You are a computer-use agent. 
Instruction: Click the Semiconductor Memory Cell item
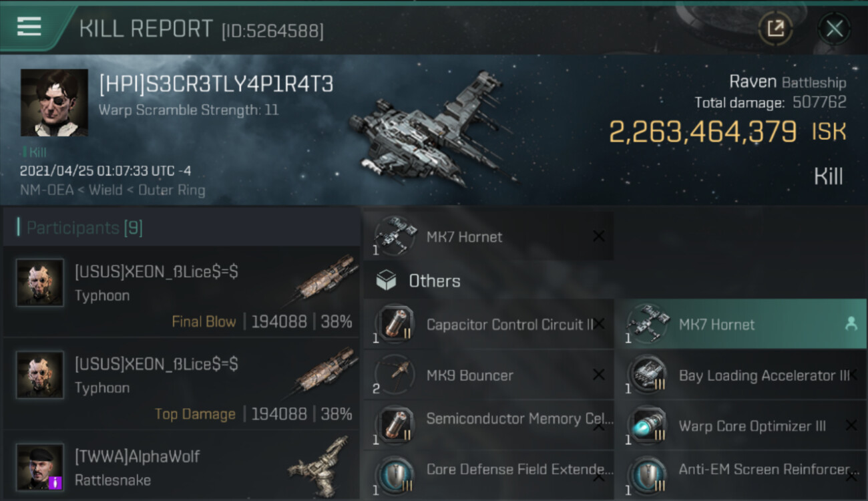click(488, 426)
